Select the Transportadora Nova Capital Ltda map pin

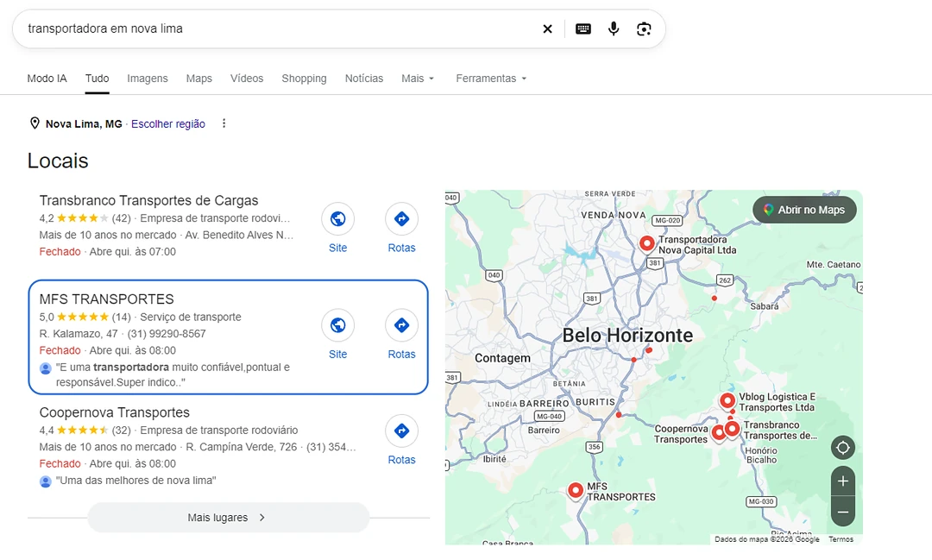click(646, 243)
